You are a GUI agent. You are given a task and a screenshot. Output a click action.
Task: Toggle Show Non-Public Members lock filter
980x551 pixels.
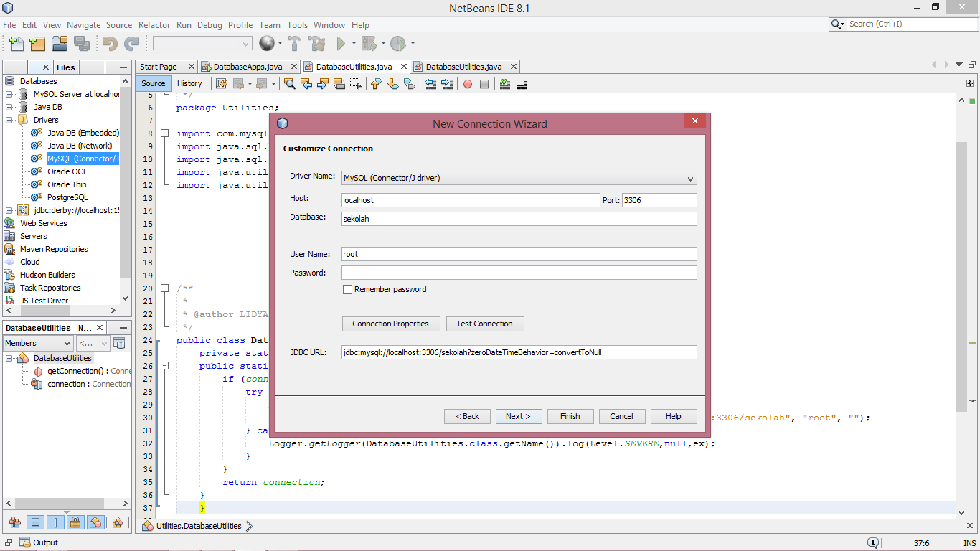(x=75, y=522)
